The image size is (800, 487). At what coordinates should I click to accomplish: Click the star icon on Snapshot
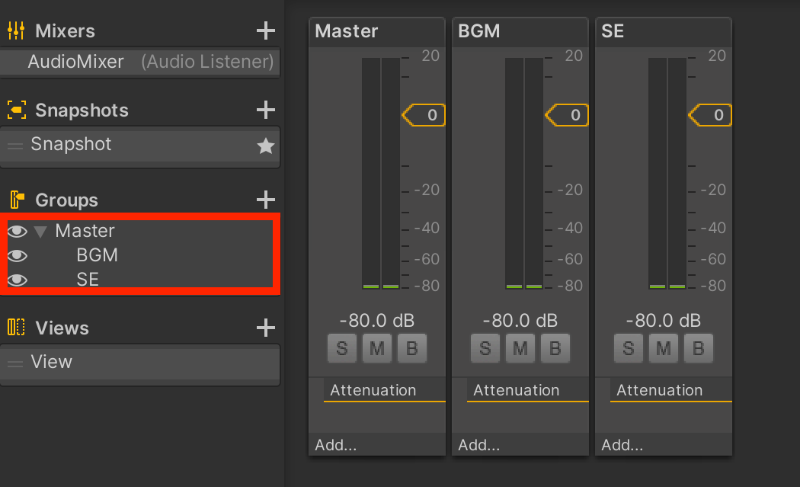point(265,146)
